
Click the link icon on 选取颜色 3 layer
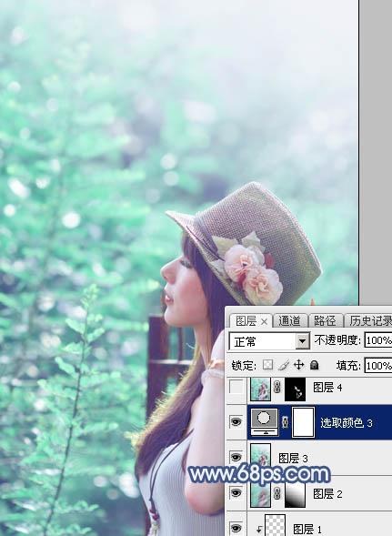coord(285,422)
